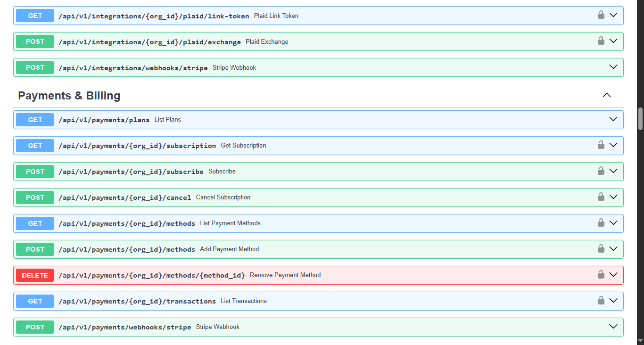Expand List Transactions chevron
The height and width of the screenshot is (345, 644).
coord(613,301)
